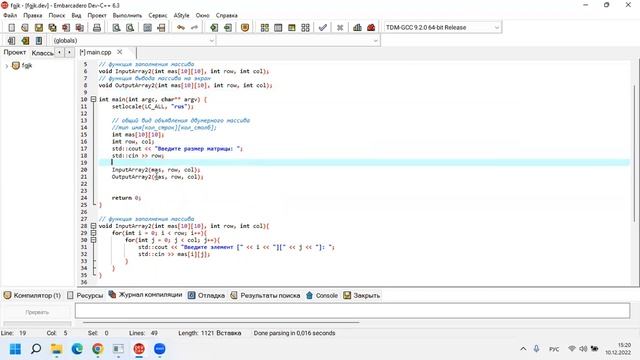Screen dimensions: 640x360
Task: Click the Profile analysis chart icon
Action: (x=357, y=27)
